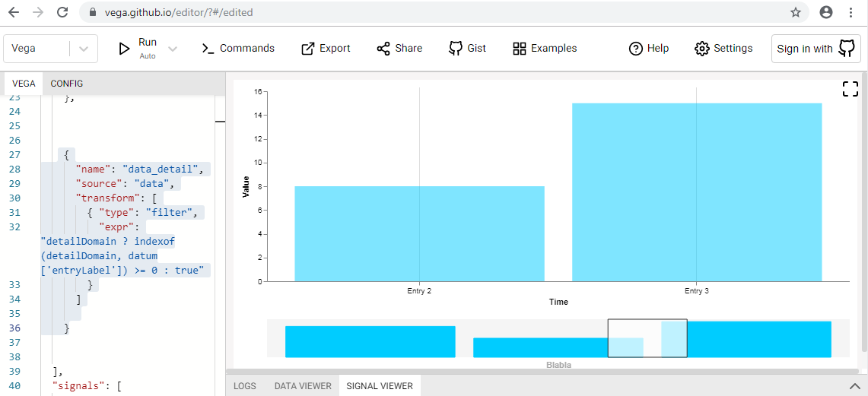
Task: Open the DATA VIEWER tab
Action: click(303, 386)
